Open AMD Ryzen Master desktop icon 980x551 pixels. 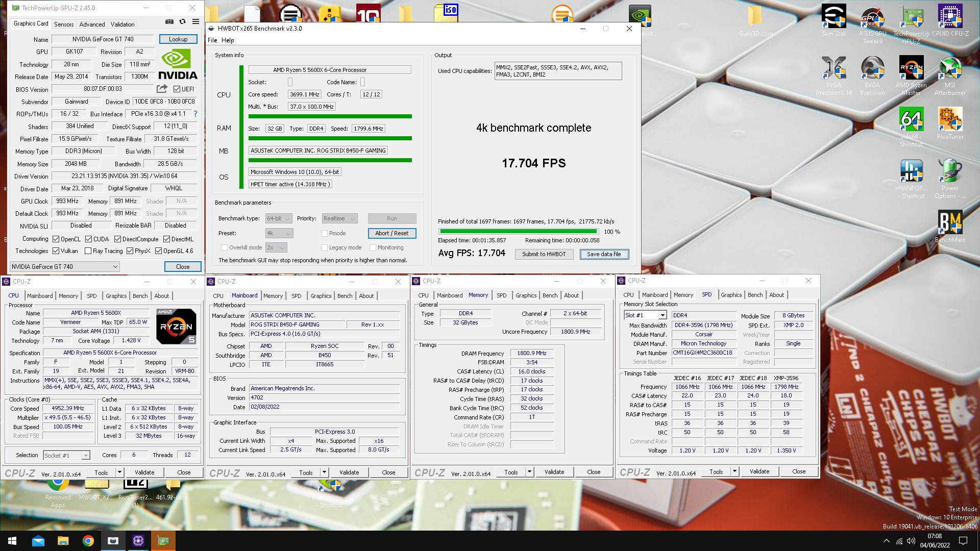[x=911, y=76]
